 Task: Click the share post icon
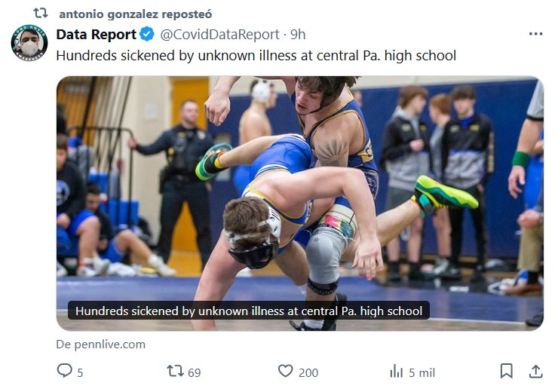coord(535,371)
